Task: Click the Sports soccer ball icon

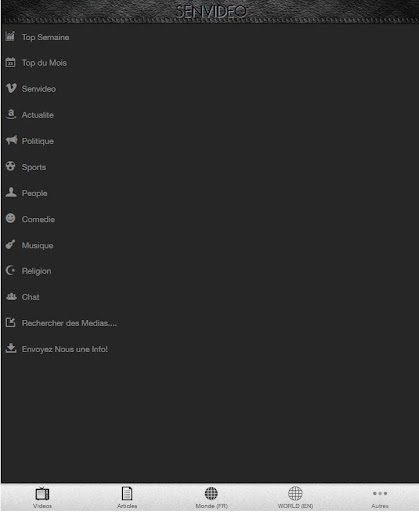Action: click(10, 166)
